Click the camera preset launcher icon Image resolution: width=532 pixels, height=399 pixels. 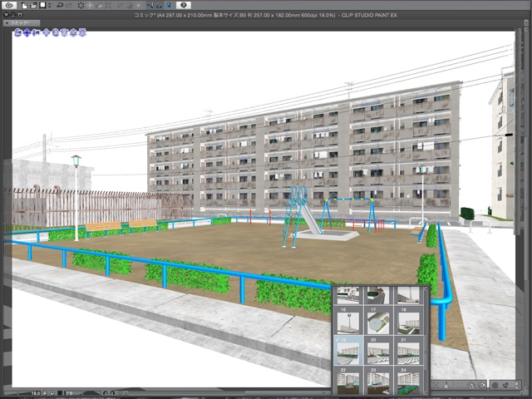click(471, 385)
